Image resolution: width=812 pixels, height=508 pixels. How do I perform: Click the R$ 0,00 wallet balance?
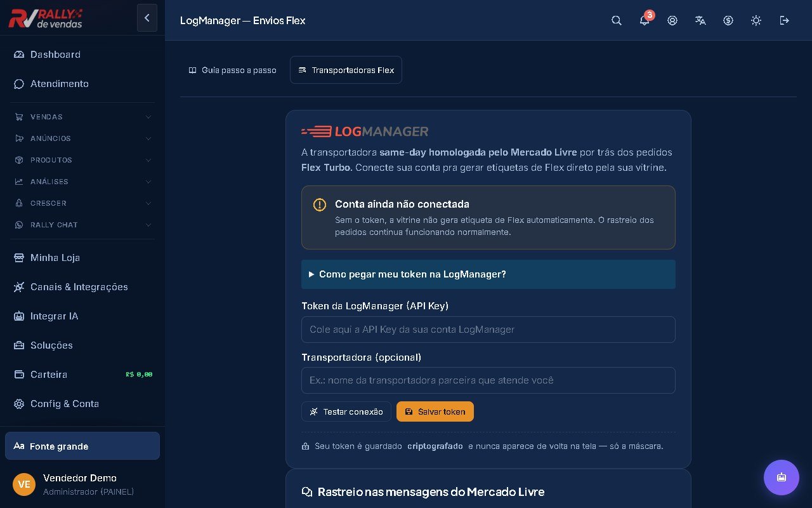pyautogui.click(x=139, y=375)
